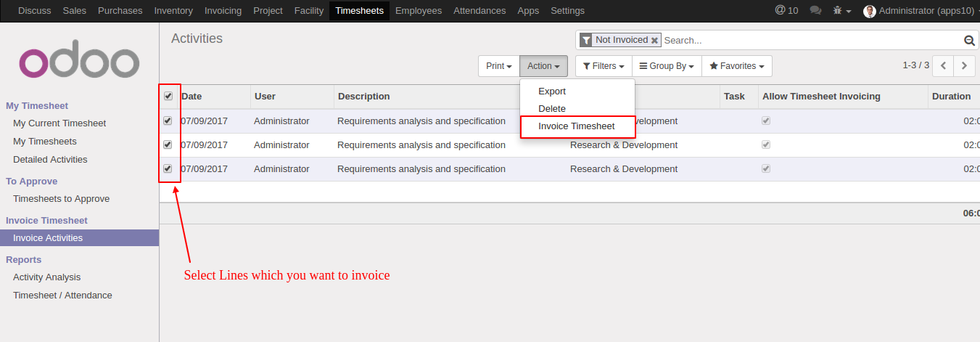Screen dimensions: 980x342
Task: Open the Favorites dropdown
Action: (x=737, y=66)
